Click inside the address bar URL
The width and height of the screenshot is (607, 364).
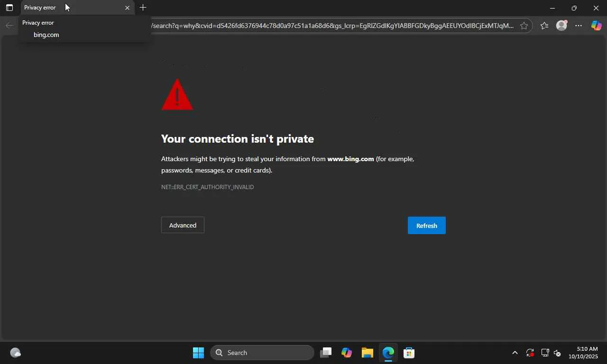(x=332, y=26)
